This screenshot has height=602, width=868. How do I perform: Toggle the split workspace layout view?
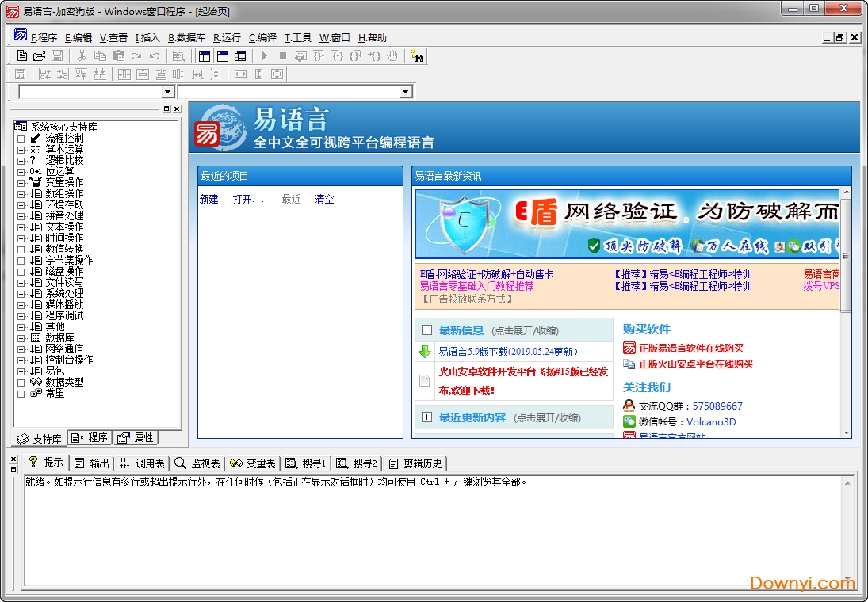pyautogui.click(x=224, y=55)
